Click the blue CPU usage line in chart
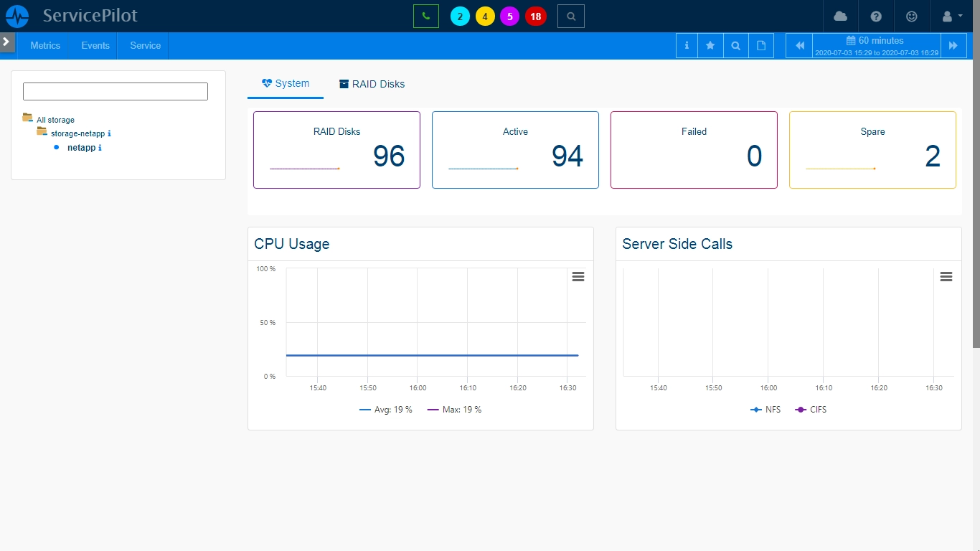 pos(432,355)
